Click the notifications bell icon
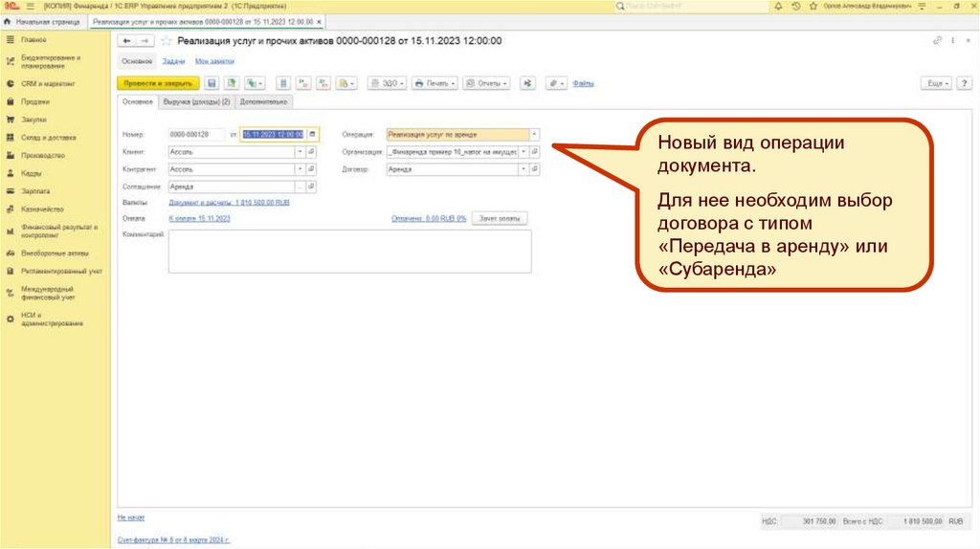Image resolution: width=980 pixels, height=549 pixels. (778, 6)
